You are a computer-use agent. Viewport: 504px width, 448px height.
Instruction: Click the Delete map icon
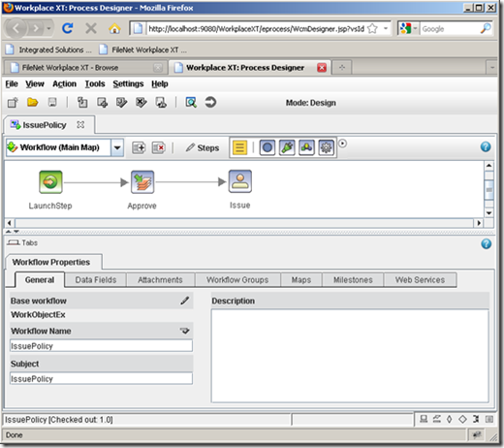point(158,147)
